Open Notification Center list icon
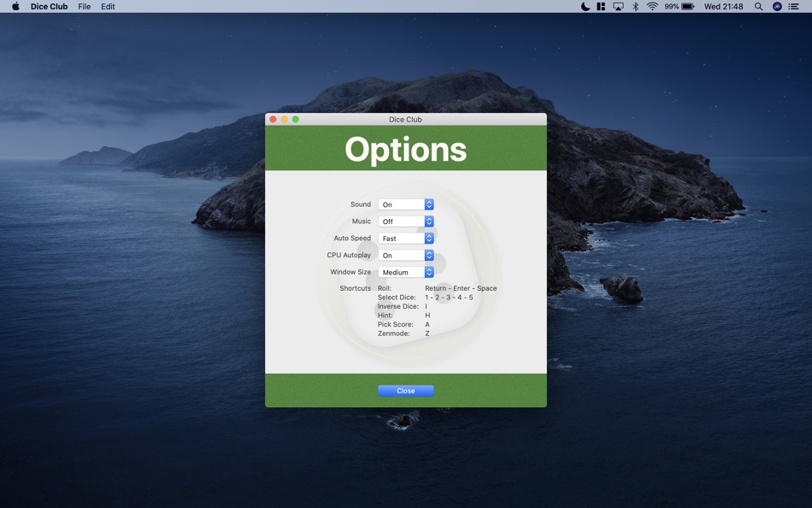 click(793, 6)
